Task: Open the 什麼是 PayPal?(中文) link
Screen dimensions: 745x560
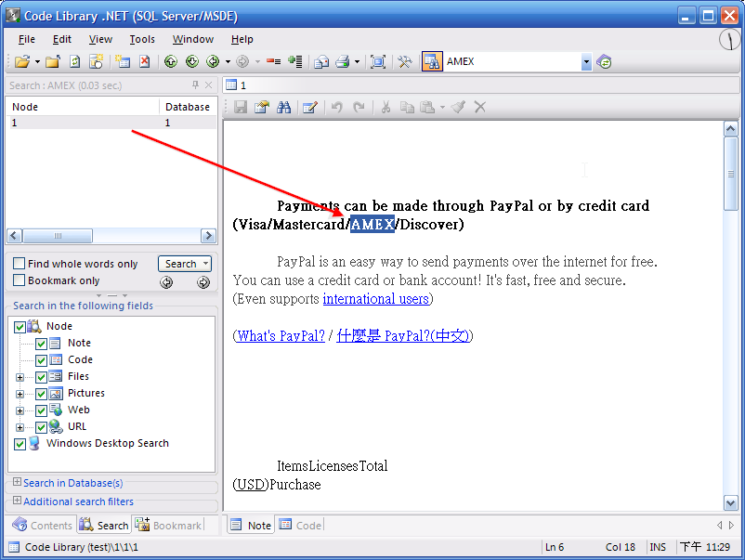Action: pos(403,336)
